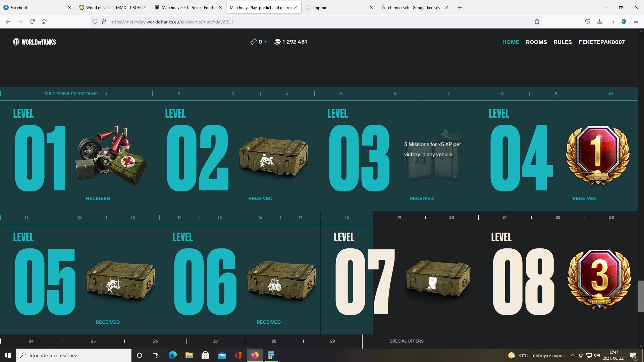Open the FEKETEPAK0007 account menu
Viewport: 644px width, 362px height.
point(602,42)
